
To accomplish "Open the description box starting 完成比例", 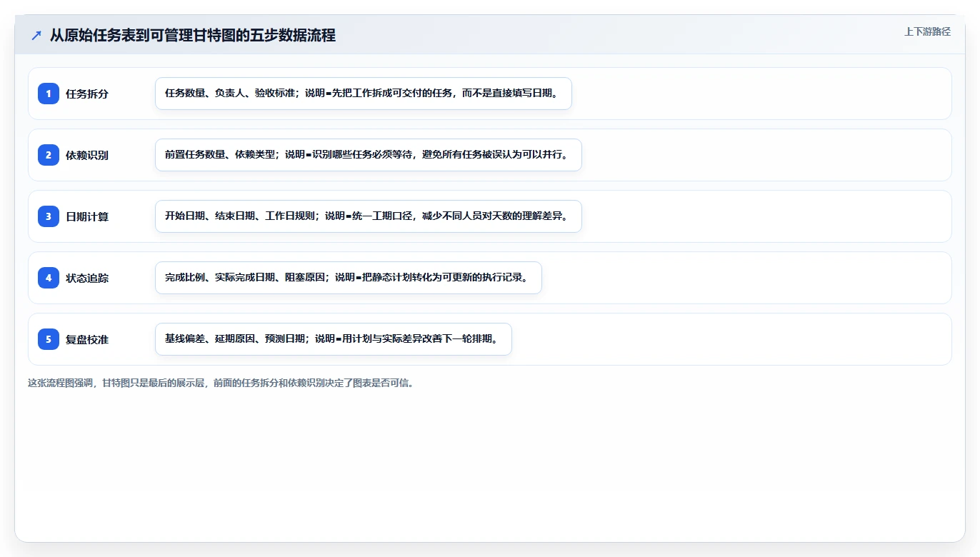I will coord(349,278).
